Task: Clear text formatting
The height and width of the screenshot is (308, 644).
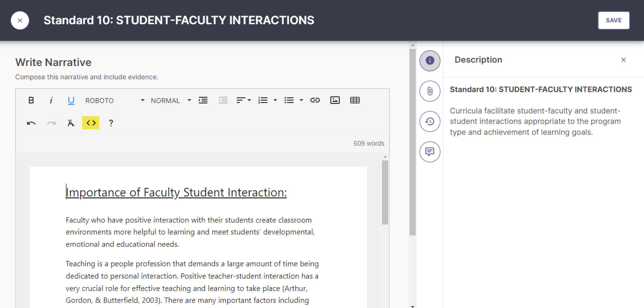Action: [x=71, y=123]
